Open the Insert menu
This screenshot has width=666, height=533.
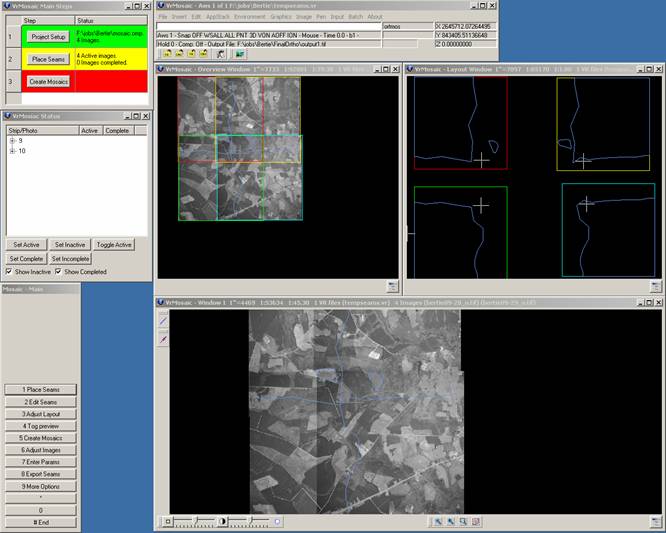[179, 17]
